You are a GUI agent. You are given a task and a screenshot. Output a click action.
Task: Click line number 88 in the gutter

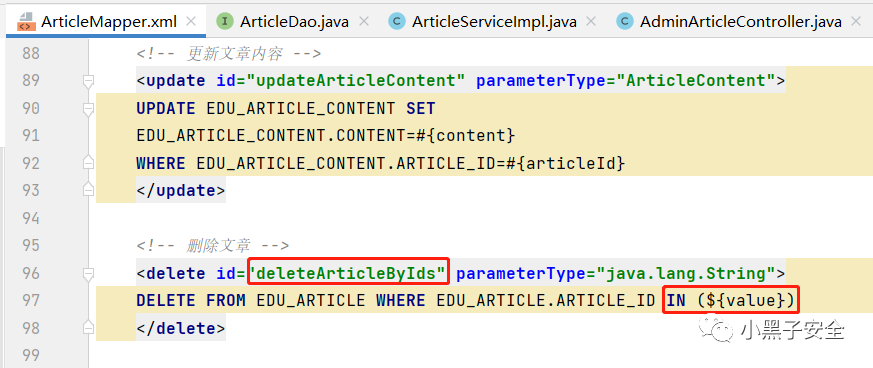pos(30,53)
